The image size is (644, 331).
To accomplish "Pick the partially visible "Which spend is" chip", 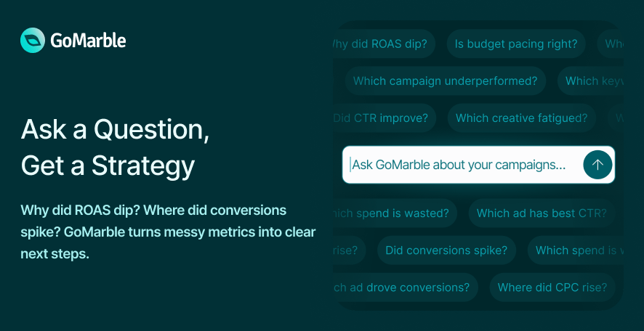I will 576,250.
